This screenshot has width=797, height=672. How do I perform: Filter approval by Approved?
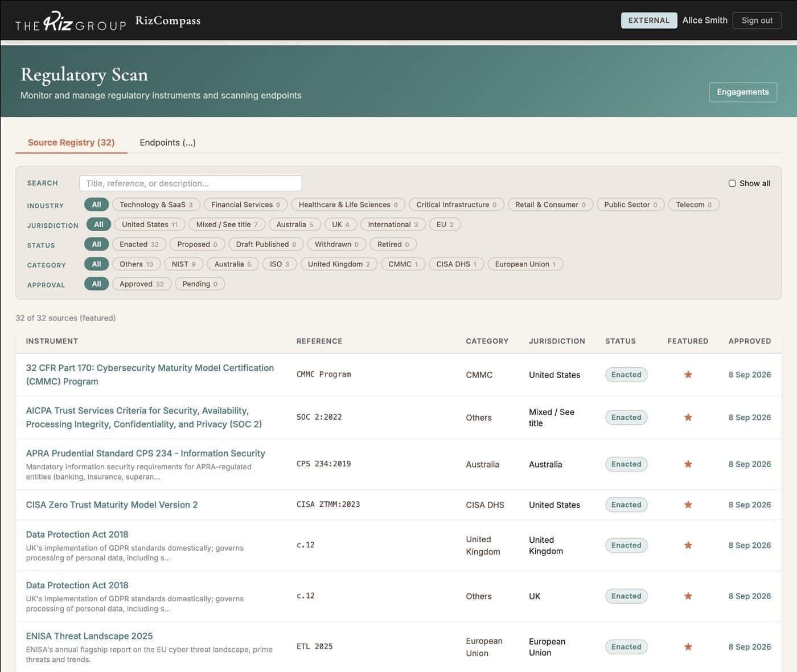point(142,284)
